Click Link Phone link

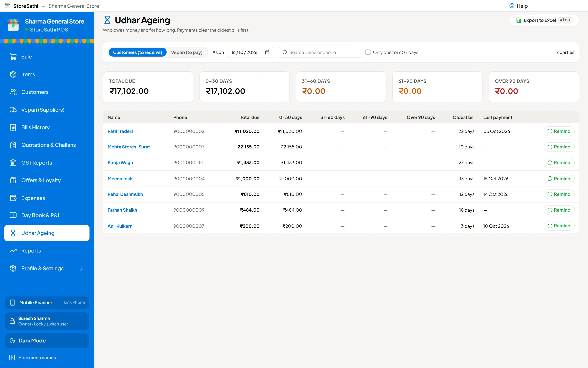74,302
